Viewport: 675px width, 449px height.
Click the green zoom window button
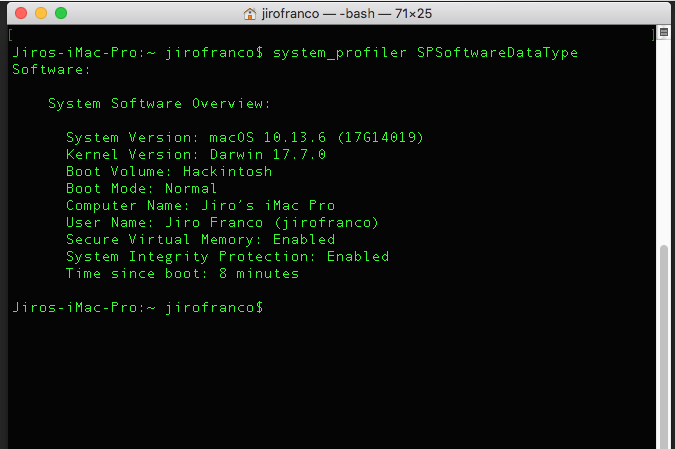61,13
